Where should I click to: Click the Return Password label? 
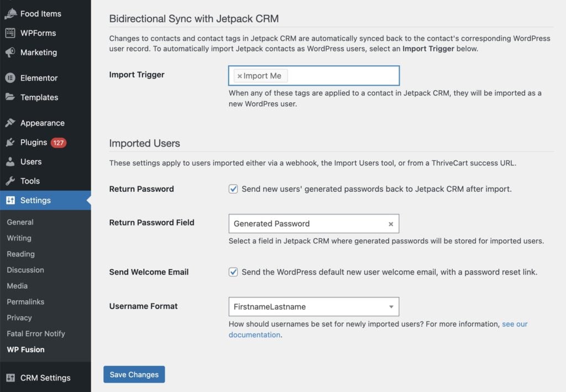pos(141,189)
